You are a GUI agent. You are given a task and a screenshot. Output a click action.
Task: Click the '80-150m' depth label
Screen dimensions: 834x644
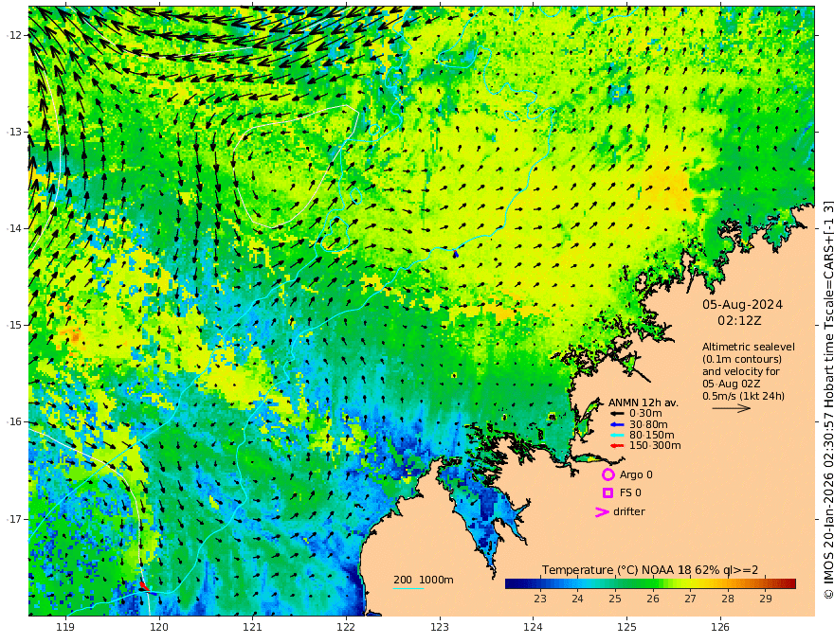pyautogui.click(x=651, y=436)
